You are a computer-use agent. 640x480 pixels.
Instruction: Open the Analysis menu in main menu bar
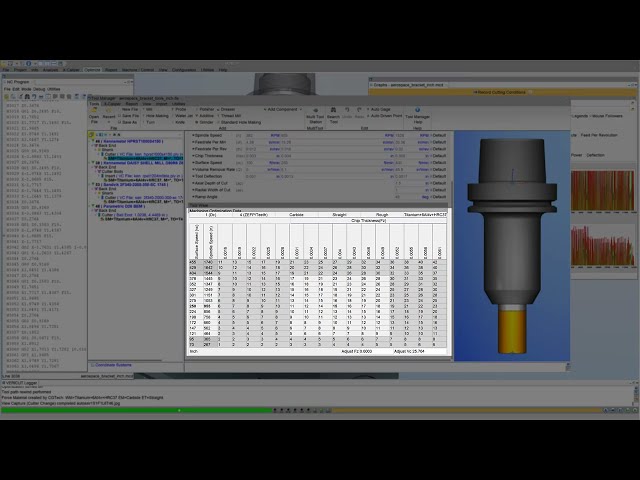tap(51, 70)
